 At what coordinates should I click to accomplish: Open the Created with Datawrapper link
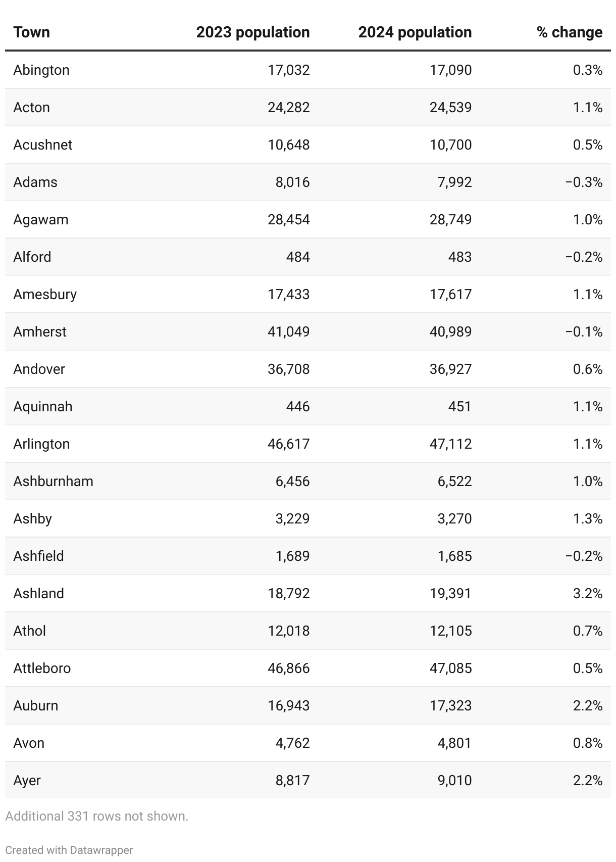coord(69,850)
